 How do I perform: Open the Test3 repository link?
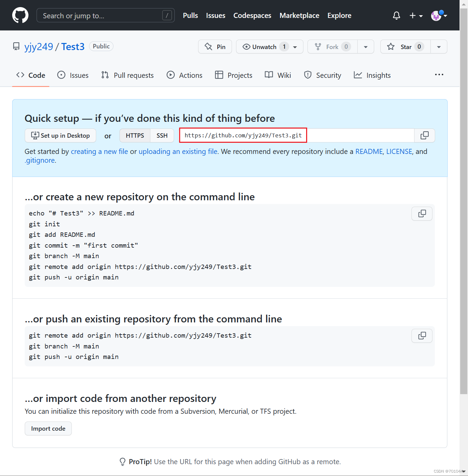[73, 46]
